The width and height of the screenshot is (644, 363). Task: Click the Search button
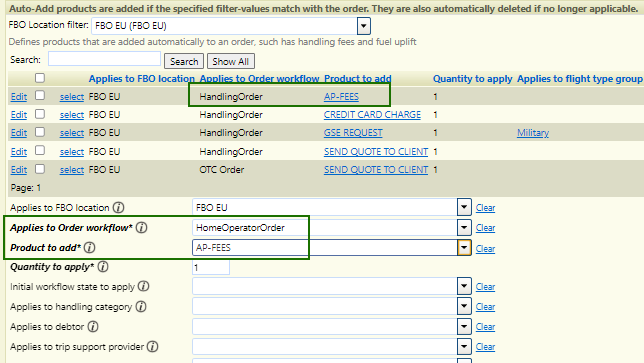(184, 62)
